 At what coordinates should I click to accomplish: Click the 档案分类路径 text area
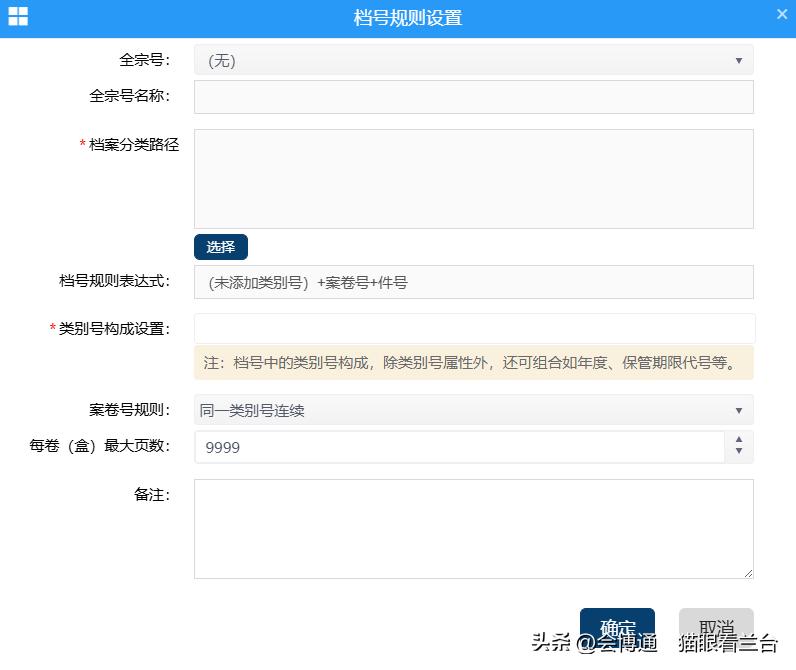[474, 179]
